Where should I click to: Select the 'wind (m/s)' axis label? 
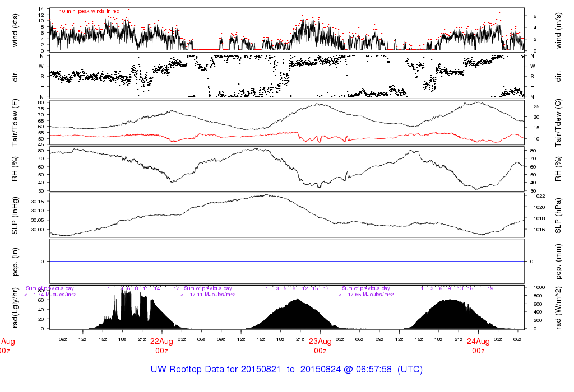coord(558,31)
